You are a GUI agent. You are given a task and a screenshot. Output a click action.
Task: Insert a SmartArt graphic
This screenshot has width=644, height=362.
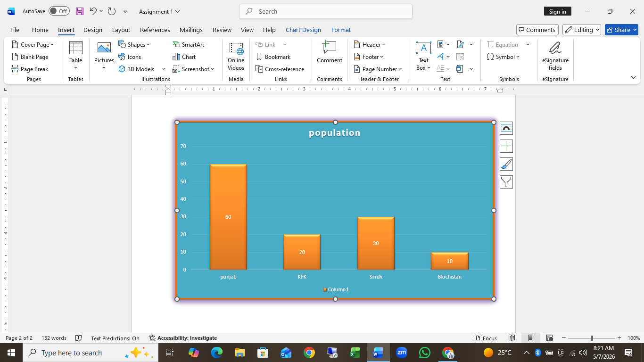188,45
